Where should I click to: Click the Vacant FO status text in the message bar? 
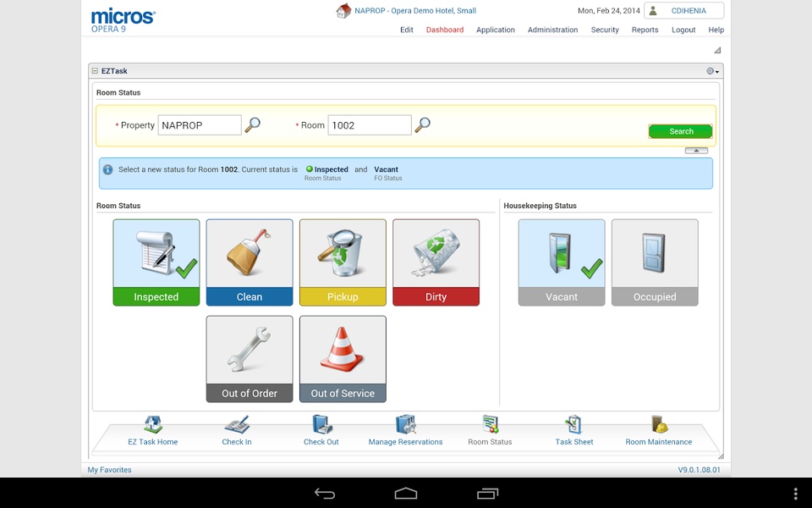point(387,169)
